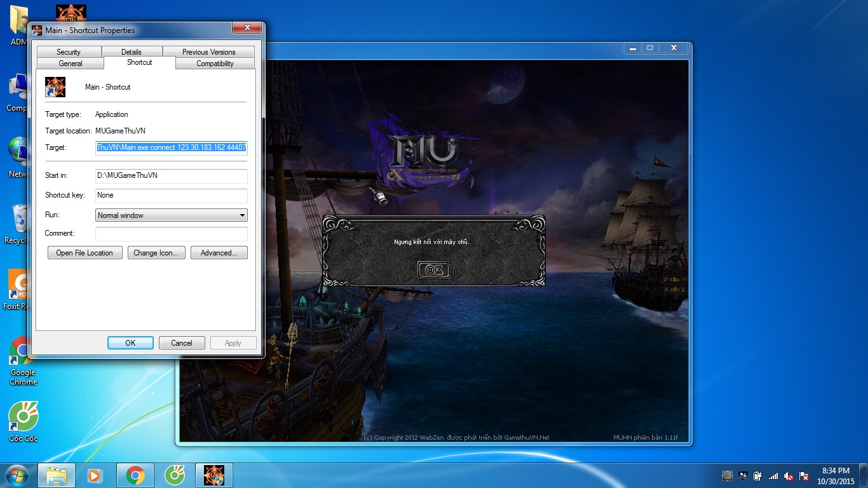Switch to the Previous Versions tab
The width and height of the screenshot is (868, 488).
pos(208,52)
